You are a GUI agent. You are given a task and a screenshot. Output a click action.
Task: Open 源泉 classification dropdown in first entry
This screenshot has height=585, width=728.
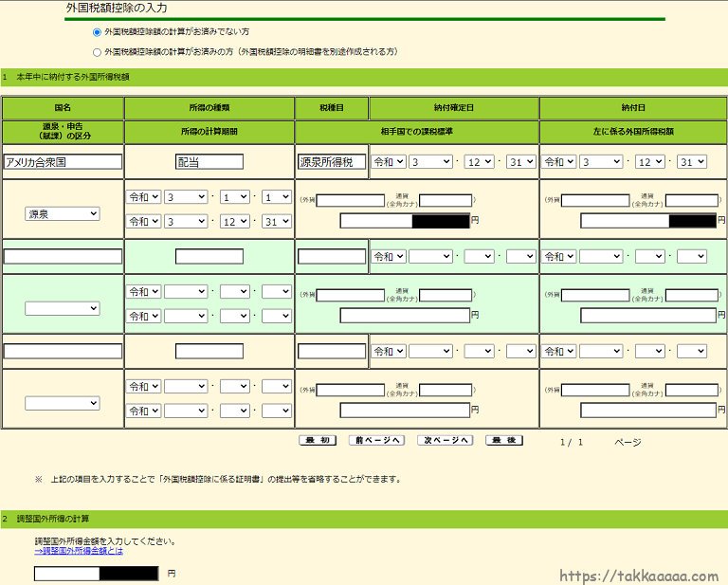pyautogui.click(x=63, y=213)
